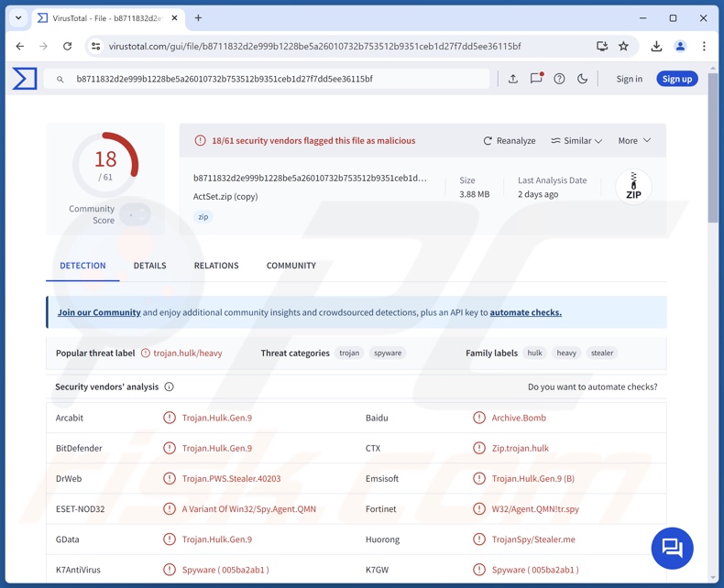Viewport: 724px width, 588px height.
Task: Click the help question mark icon
Action: coord(559,79)
